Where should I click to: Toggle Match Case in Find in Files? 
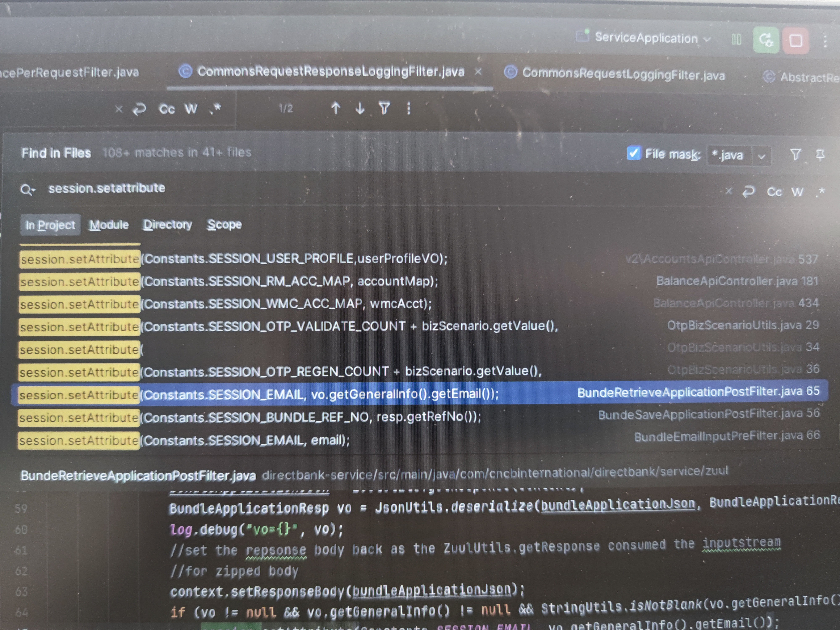pos(774,192)
